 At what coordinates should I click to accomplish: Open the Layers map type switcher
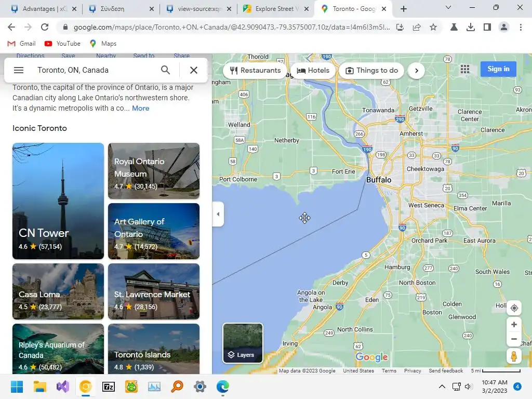(243, 343)
